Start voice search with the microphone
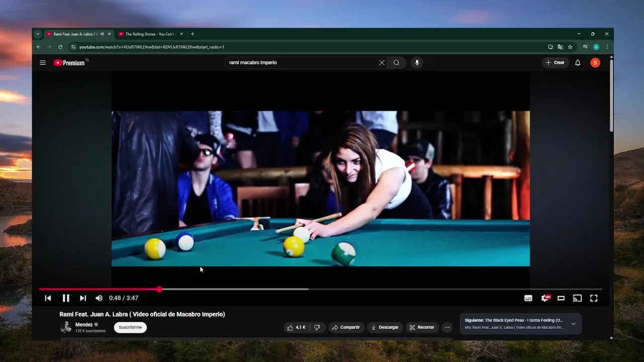The height and width of the screenshot is (362, 644). click(x=417, y=63)
